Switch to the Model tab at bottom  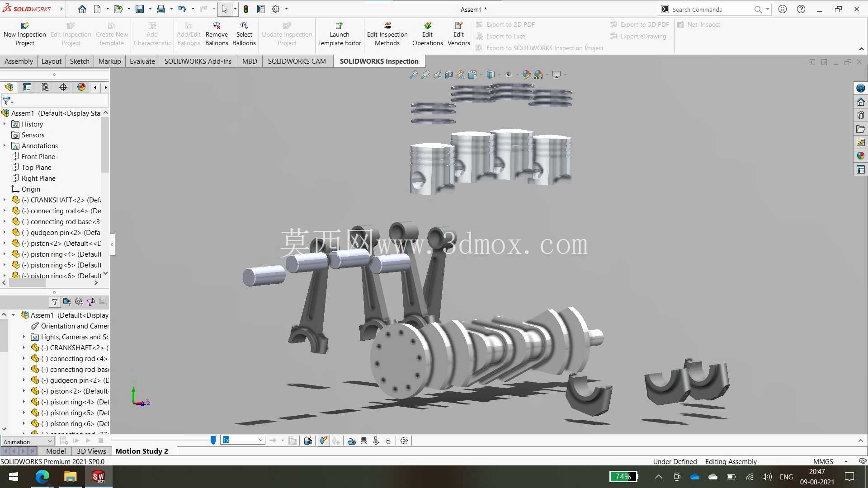56,451
